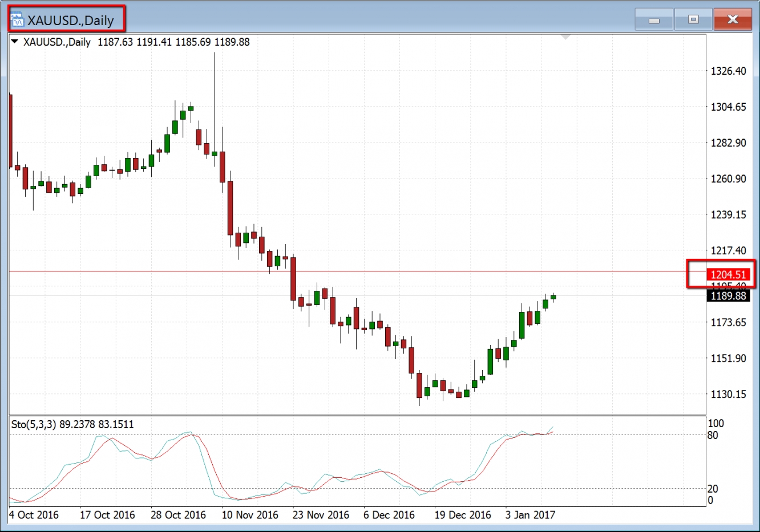The width and height of the screenshot is (760, 532).
Task: Click the 10 Nov 2016 date label
Action: [250, 515]
